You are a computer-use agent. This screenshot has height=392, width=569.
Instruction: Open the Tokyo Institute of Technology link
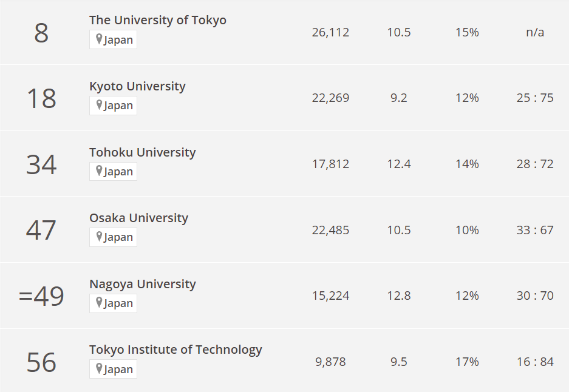(x=175, y=350)
